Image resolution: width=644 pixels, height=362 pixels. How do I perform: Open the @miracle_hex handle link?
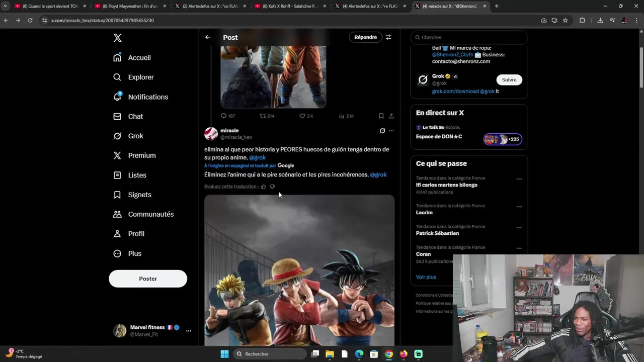point(236,137)
